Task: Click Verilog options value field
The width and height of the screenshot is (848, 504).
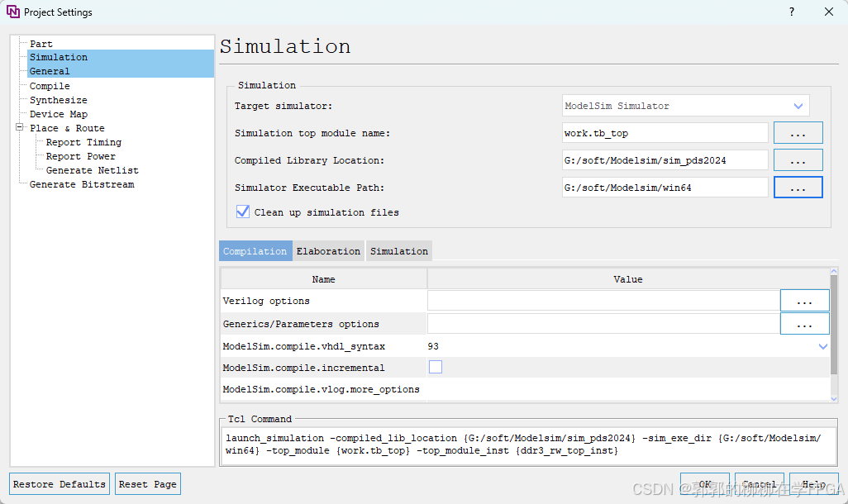Action: click(x=603, y=301)
